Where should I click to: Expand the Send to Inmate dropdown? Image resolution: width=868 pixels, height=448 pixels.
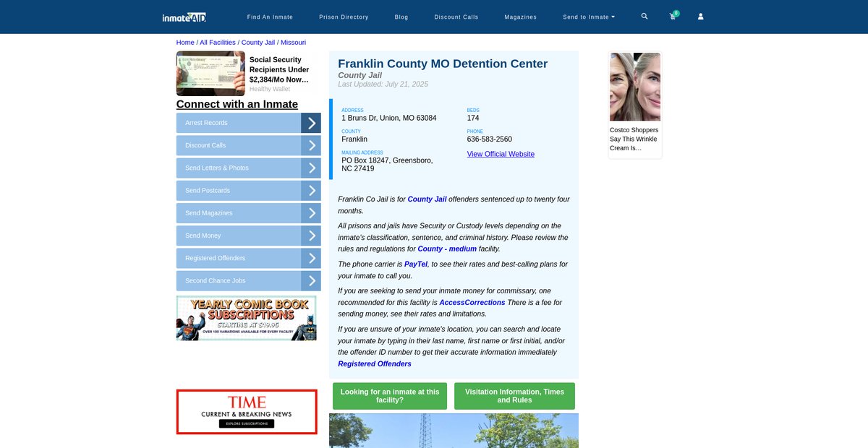point(589,17)
